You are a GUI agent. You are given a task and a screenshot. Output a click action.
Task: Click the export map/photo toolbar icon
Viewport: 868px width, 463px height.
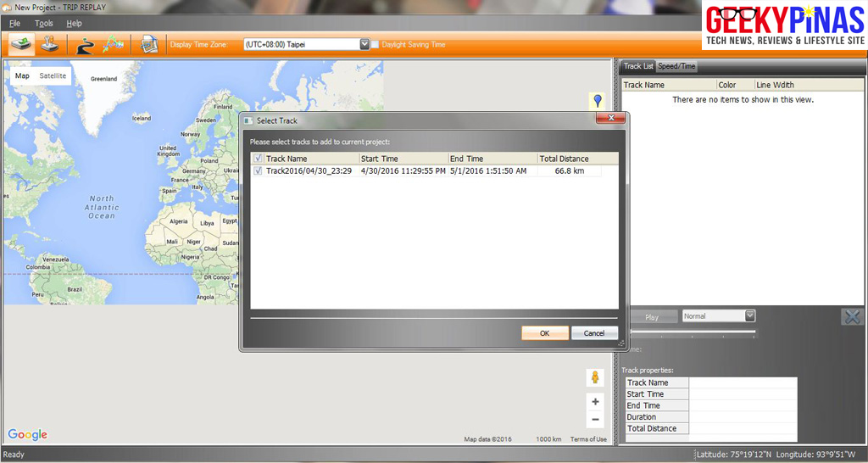click(x=148, y=44)
